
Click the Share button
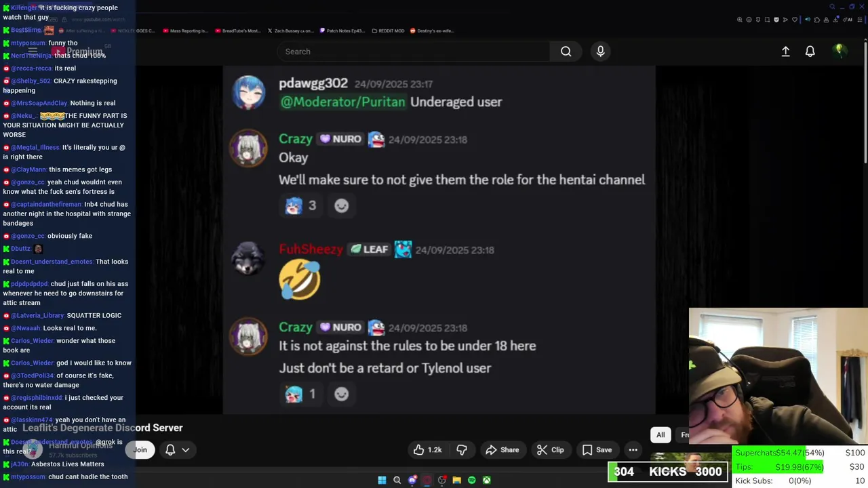point(502,450)
